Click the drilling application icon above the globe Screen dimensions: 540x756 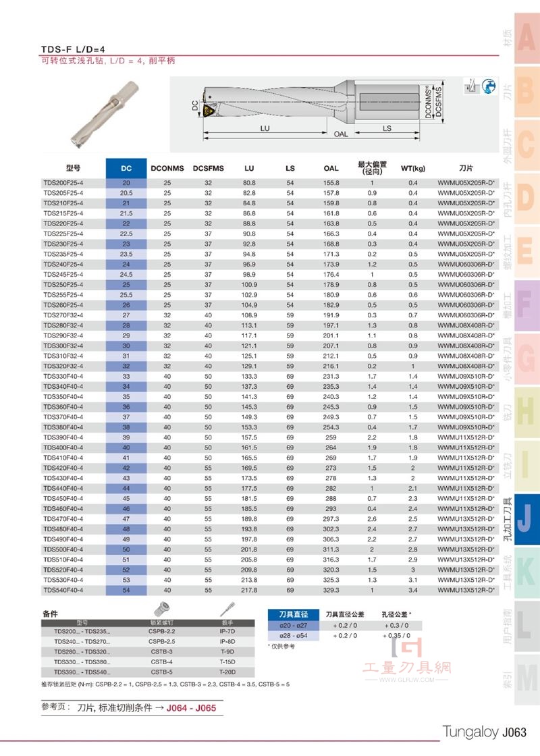pos(470,86)
